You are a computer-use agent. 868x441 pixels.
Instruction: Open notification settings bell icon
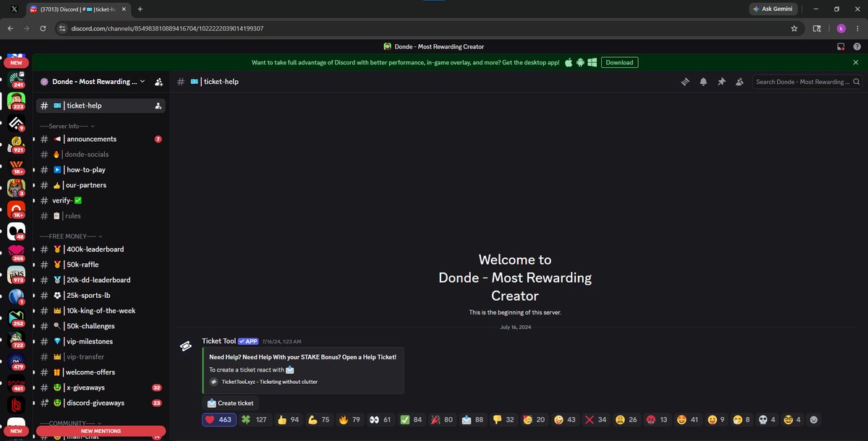(x=703, y=82)
